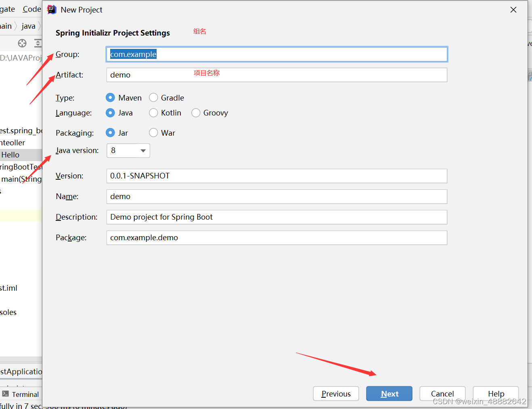Click the Terminal icon in bottom bar
The image size is (532, 409).
pos(5,394)
